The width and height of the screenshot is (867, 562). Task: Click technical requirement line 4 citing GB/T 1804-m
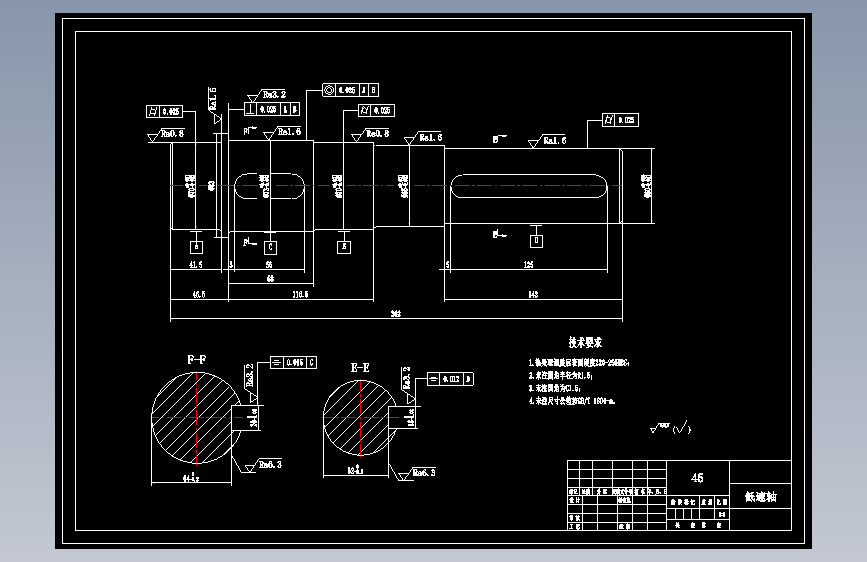[x=572, y=401]
